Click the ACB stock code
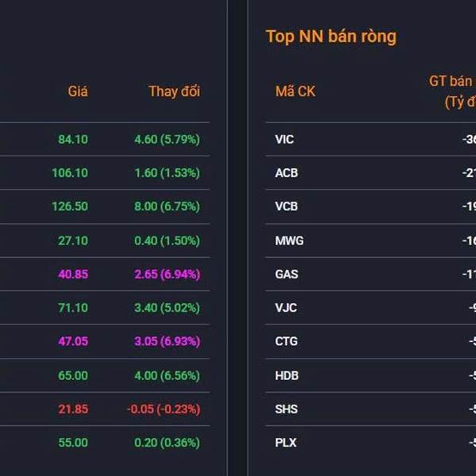The image size is (476, 476). pyautogui.click(x=286, y=173)
